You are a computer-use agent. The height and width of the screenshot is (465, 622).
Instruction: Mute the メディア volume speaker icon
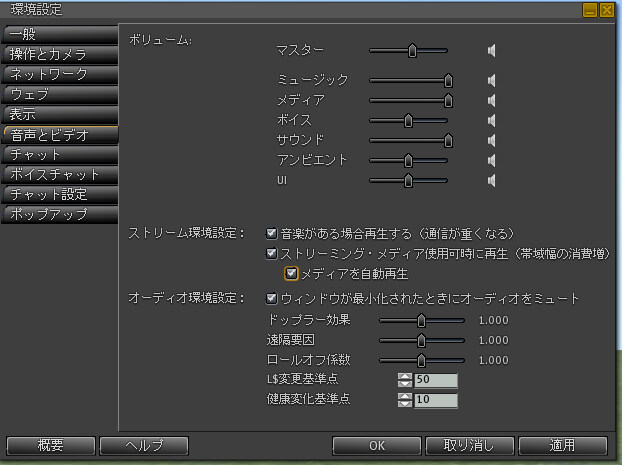(491, 100)
